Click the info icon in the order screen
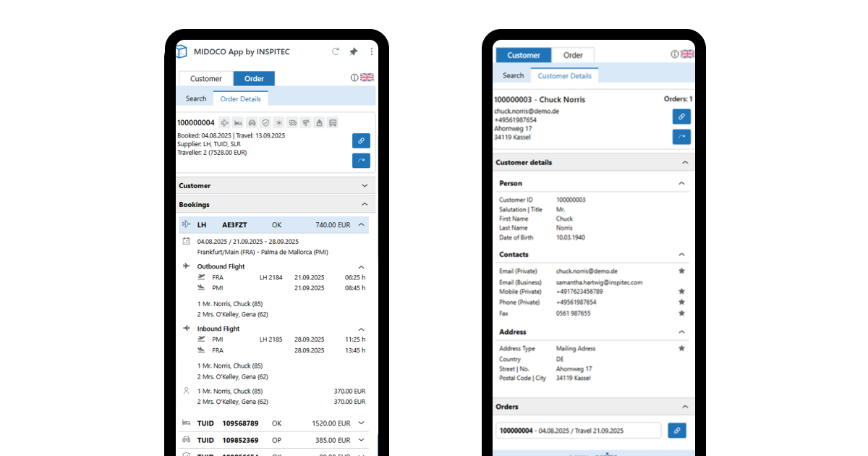The image size is (868, 456). click(354, 77)
